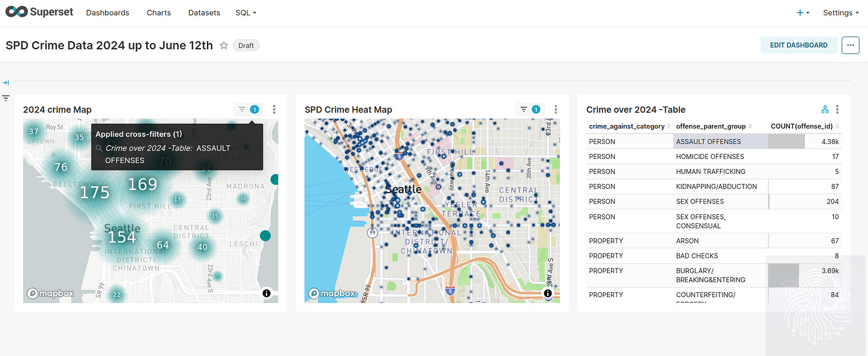Image resolution: width=868 pixels, height=356 pixels.
Task: Click the 40 cluster on crime map
Action: [203, 247]
